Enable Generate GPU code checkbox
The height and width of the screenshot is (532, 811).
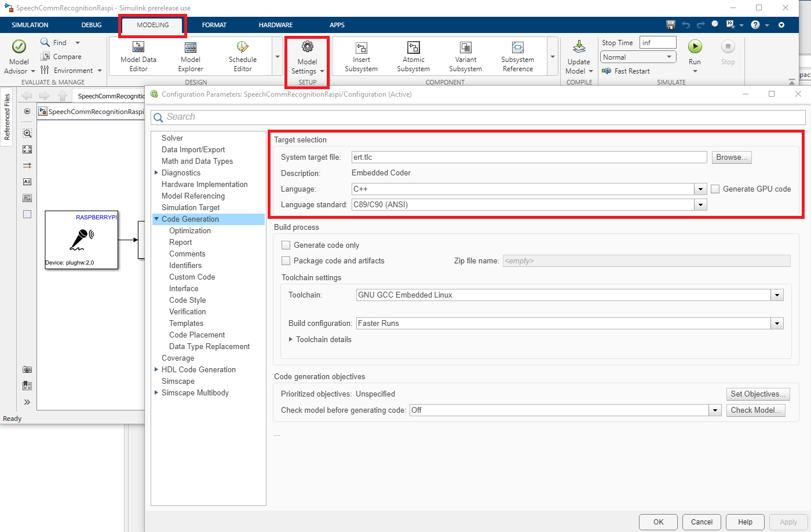pos(715,189)
